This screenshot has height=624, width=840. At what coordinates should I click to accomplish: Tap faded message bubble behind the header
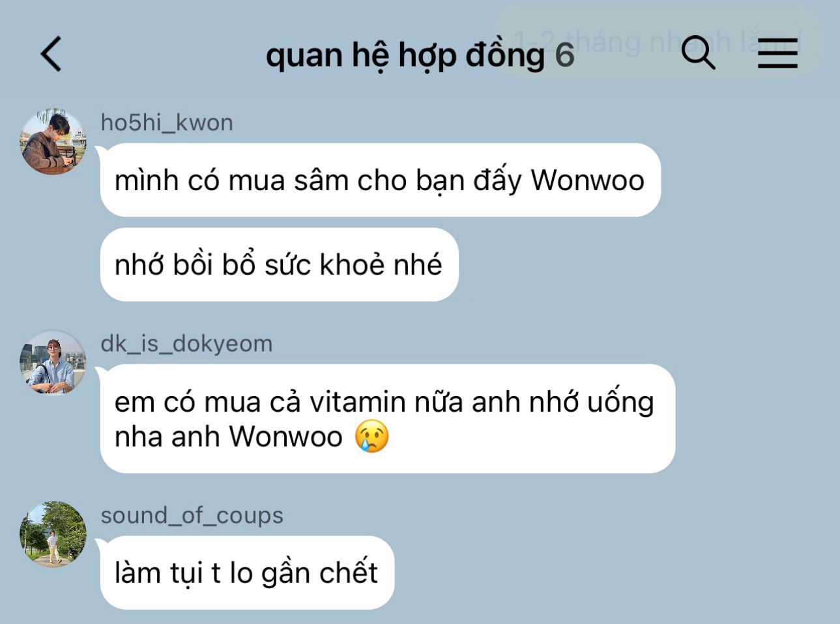pyautogui.click(x=658, y=42)
